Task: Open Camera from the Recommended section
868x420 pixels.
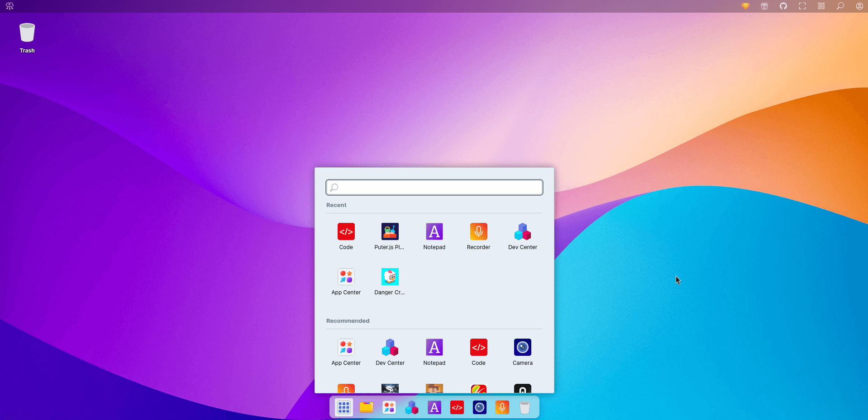Action: tap(522, 347)
